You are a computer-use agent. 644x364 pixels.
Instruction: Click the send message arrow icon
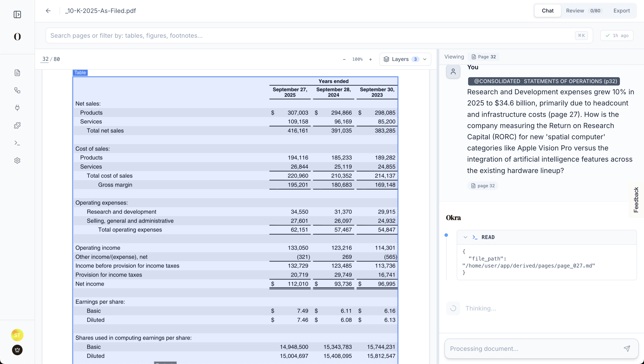coord(627,348)
